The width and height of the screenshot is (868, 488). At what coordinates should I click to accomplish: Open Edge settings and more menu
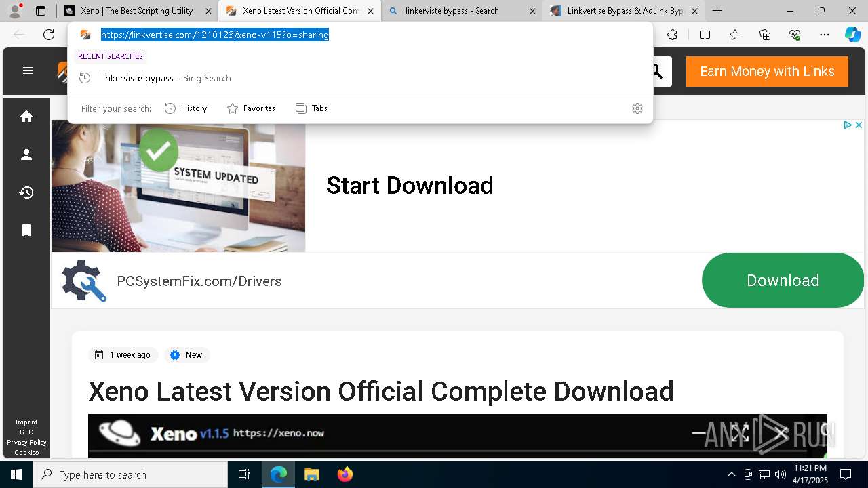(x=825, y=35)
